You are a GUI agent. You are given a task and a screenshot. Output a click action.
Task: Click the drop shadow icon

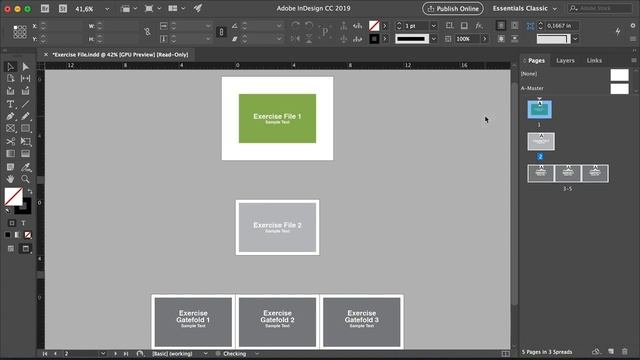tap(464, 26)
